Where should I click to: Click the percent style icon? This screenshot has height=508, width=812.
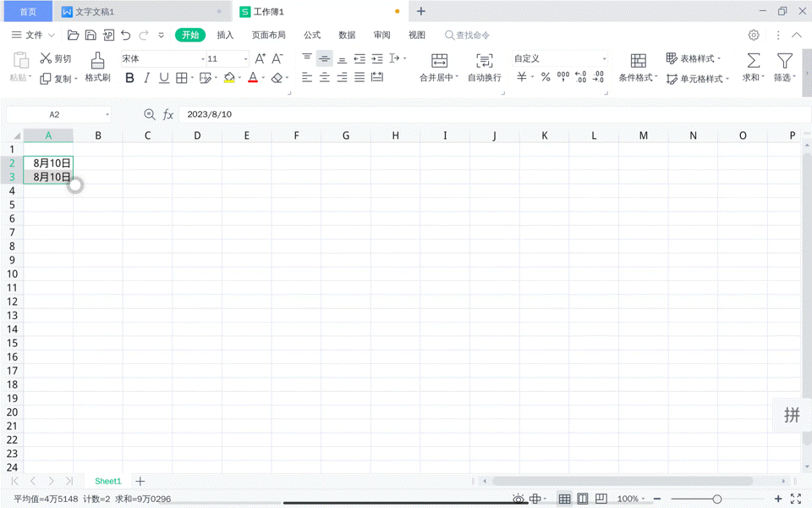point(546,77)
